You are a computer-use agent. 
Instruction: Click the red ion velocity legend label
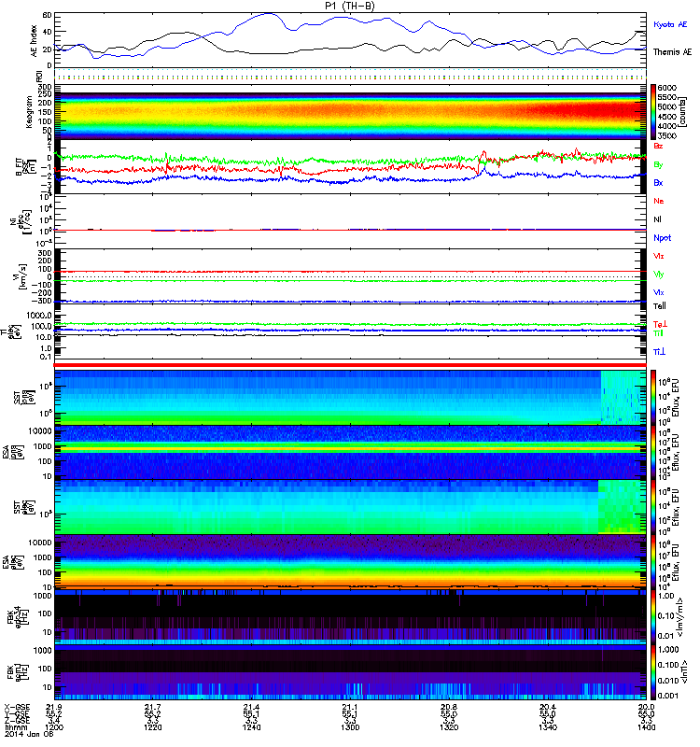(659, 256)
